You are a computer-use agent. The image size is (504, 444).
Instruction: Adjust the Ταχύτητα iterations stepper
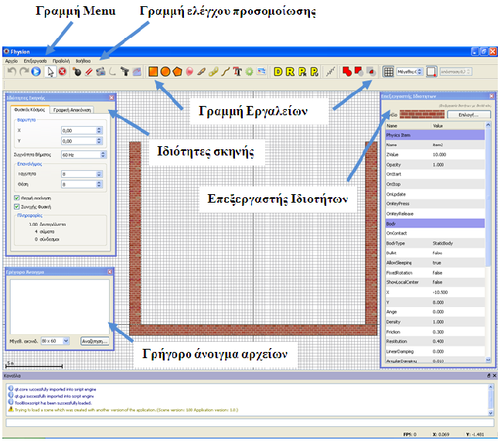[99, 174]
